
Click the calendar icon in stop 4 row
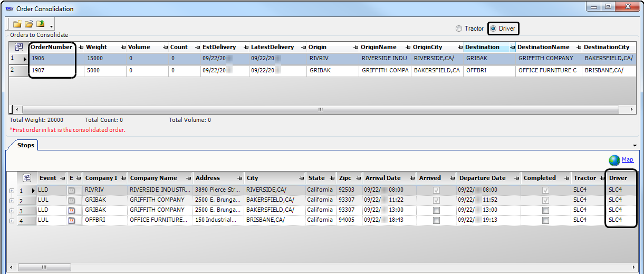[71, 220]
